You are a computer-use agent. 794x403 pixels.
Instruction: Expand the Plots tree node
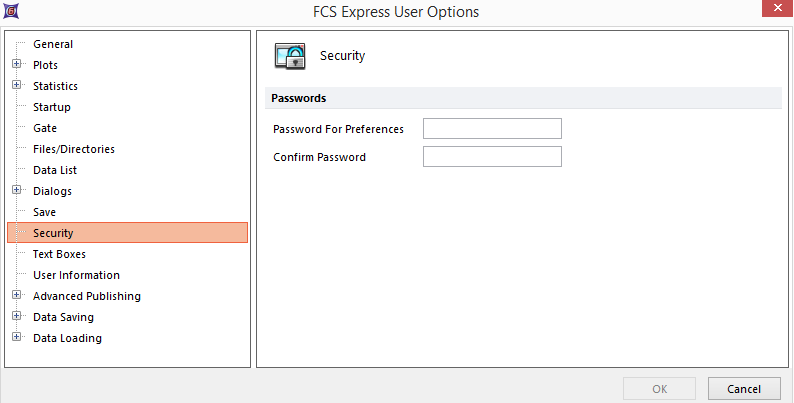(x=16, y=65)
